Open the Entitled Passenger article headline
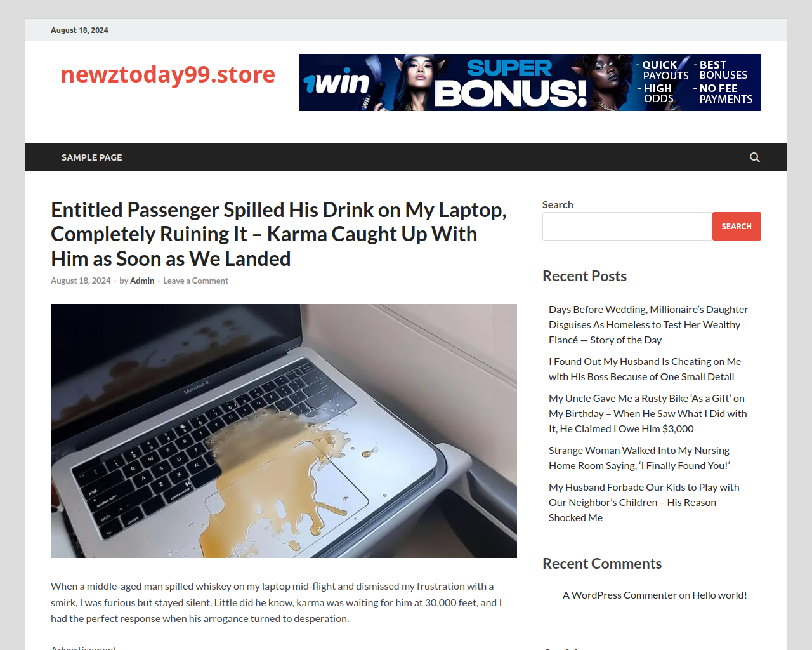 pyautogui.click(x=279, y=234)
